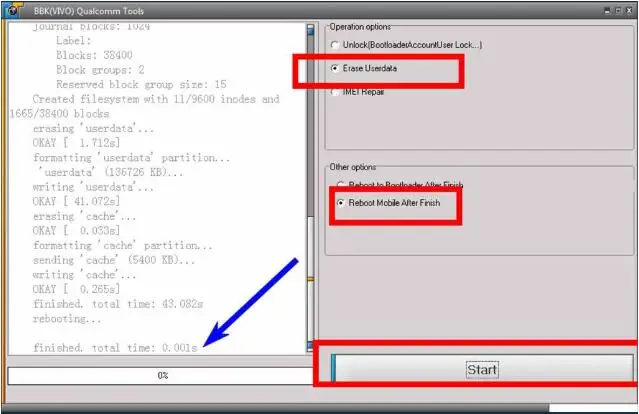The width and height of the screenshot is (639, 414).
Task: Close the BBK(VIVO) Qualcomm Tools window
Action: click(x=630, y=11)
